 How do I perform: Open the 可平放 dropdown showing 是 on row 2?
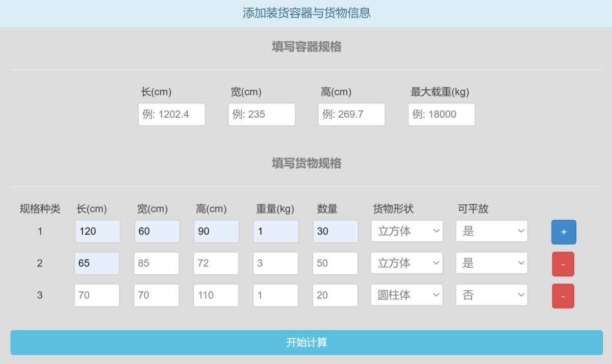pyautogui.click(x=491, y=263)
